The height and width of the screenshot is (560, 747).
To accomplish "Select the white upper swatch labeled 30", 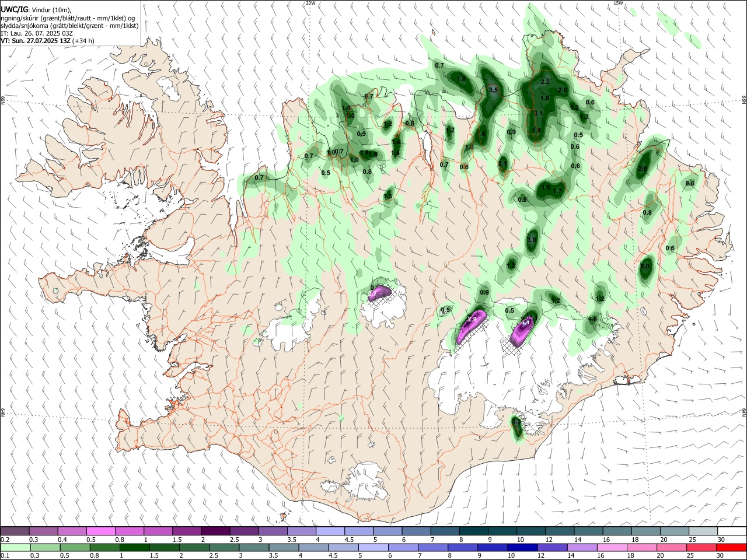I will 731,531.
